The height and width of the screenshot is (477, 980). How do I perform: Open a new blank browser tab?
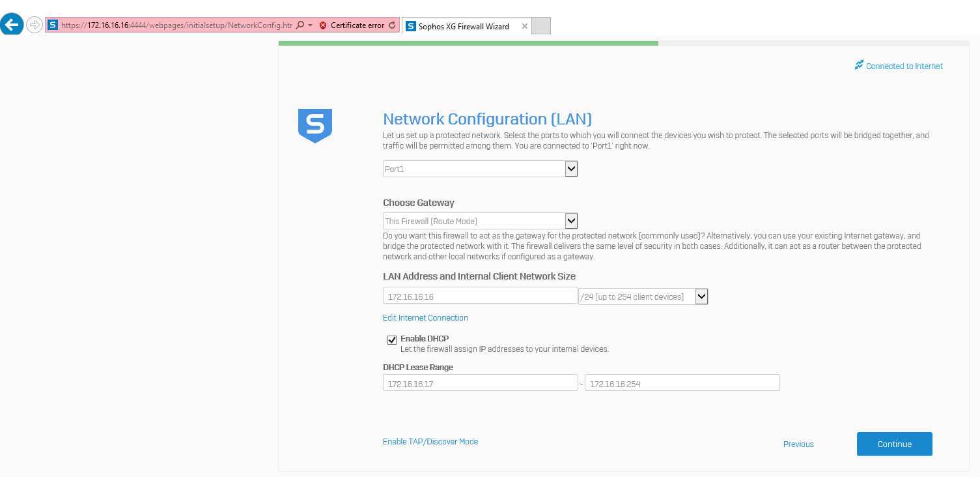tap(541, 26)
